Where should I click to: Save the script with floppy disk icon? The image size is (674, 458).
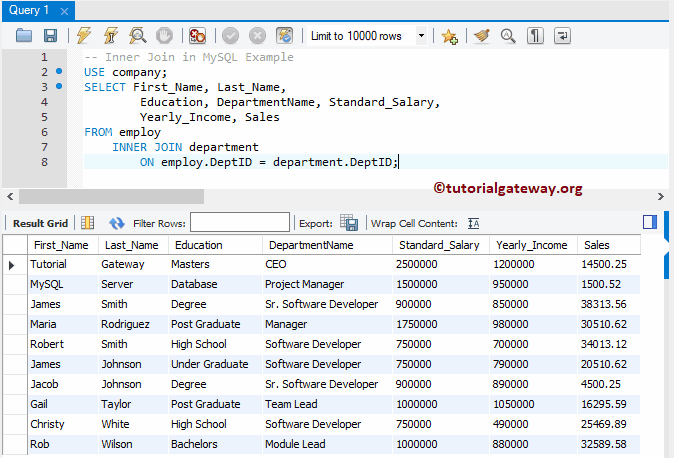tap(49, 35)
